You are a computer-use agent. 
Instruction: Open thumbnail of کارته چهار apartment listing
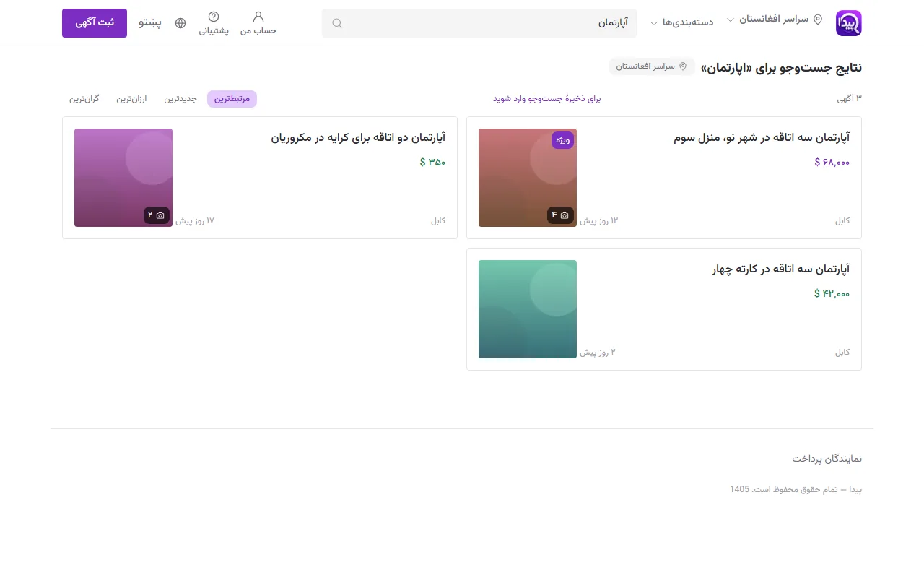528,309
